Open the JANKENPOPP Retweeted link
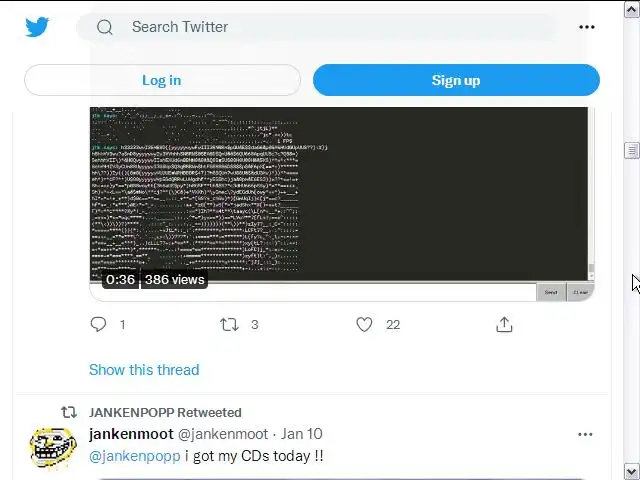Image resolution: width=640 pixels, height=480 pixels. click(165, 412)
